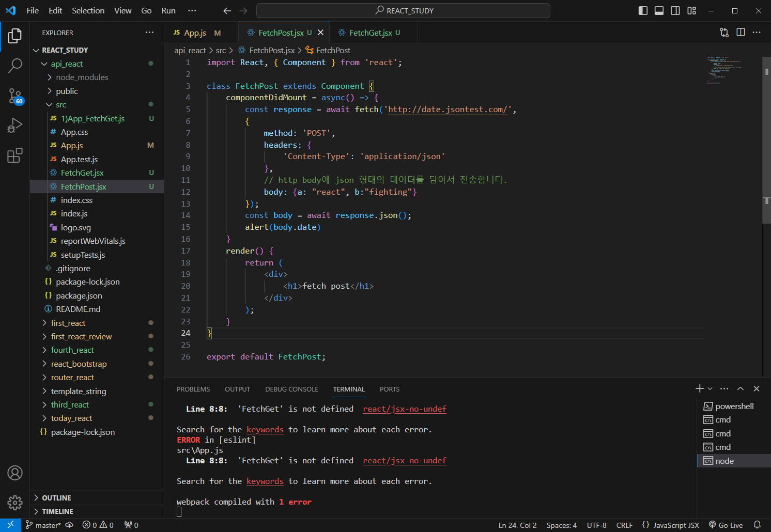
Task: Open the Selection menu
Action: click(88, 10)
